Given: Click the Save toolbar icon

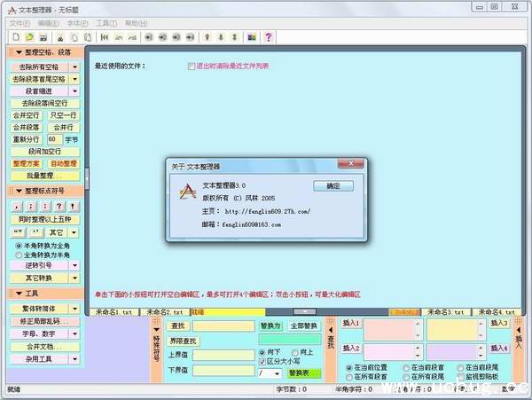Looking at the screenshot, I should [x=42, y=37].
